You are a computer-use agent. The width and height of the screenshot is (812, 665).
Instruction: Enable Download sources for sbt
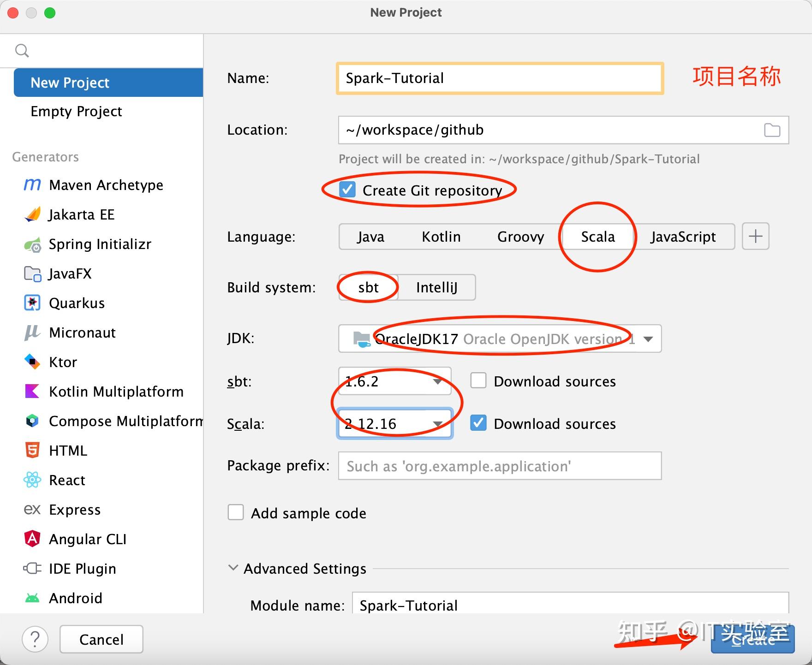478,381
